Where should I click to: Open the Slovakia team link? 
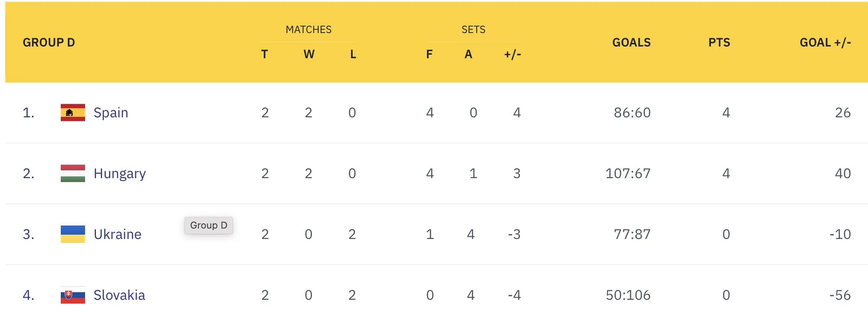click(119, 295)
